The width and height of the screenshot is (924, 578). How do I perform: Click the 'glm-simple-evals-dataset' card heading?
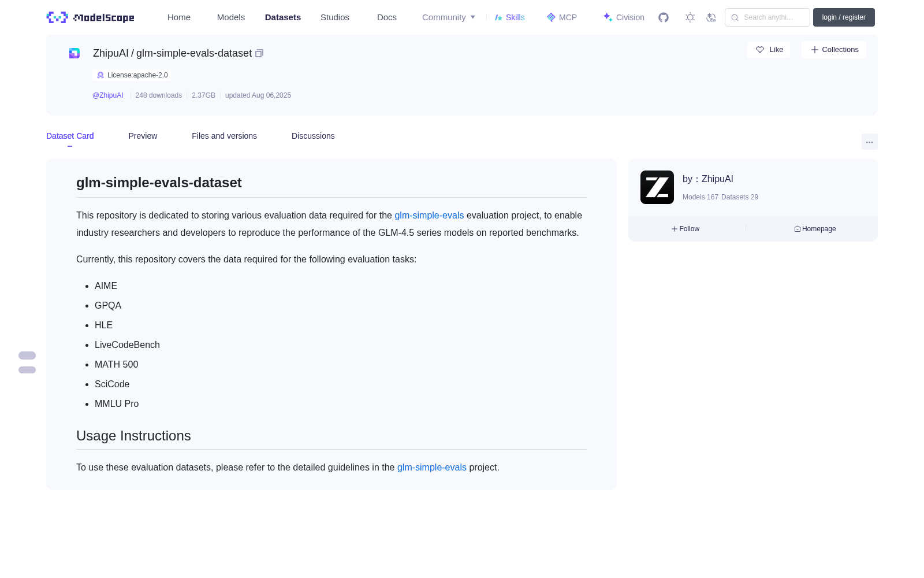(159, 183)
